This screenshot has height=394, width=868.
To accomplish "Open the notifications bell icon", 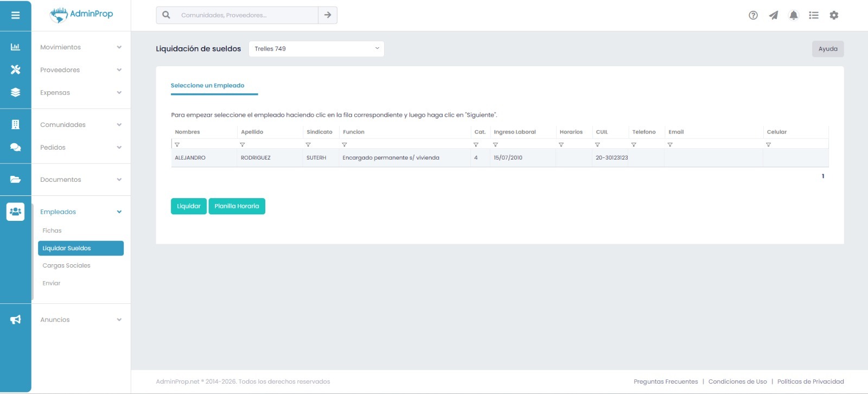I will click(794, 15).
